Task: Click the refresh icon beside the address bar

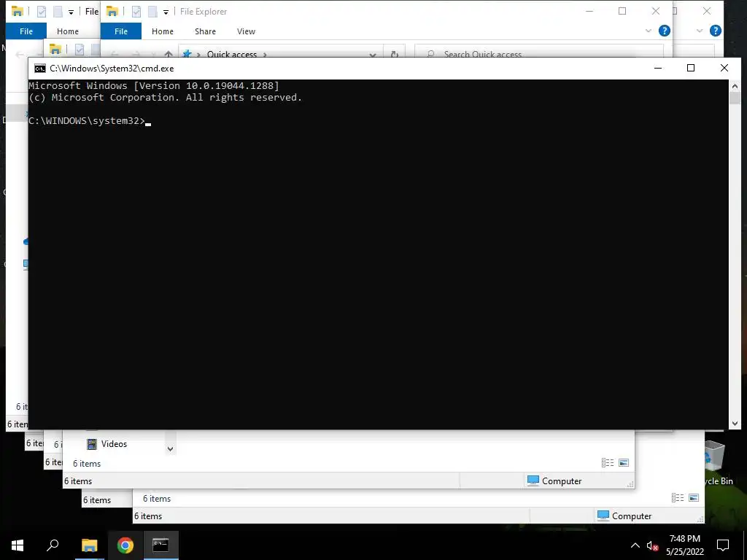Action: pos(395,54)
